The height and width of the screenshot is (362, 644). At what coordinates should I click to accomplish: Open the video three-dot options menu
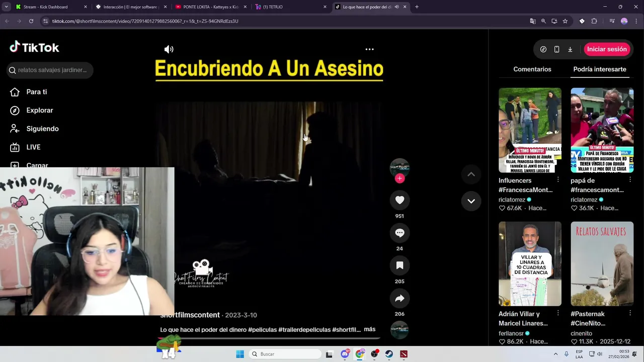coord(369,49)
